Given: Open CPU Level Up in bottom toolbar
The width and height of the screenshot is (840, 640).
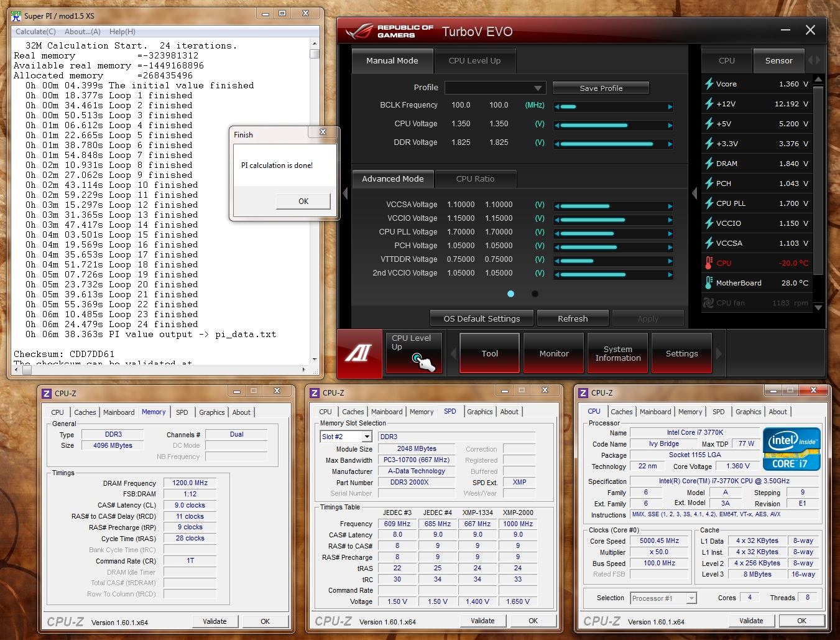Looking at the screenshot, I should pyautogui.click(x=414, y=353).
